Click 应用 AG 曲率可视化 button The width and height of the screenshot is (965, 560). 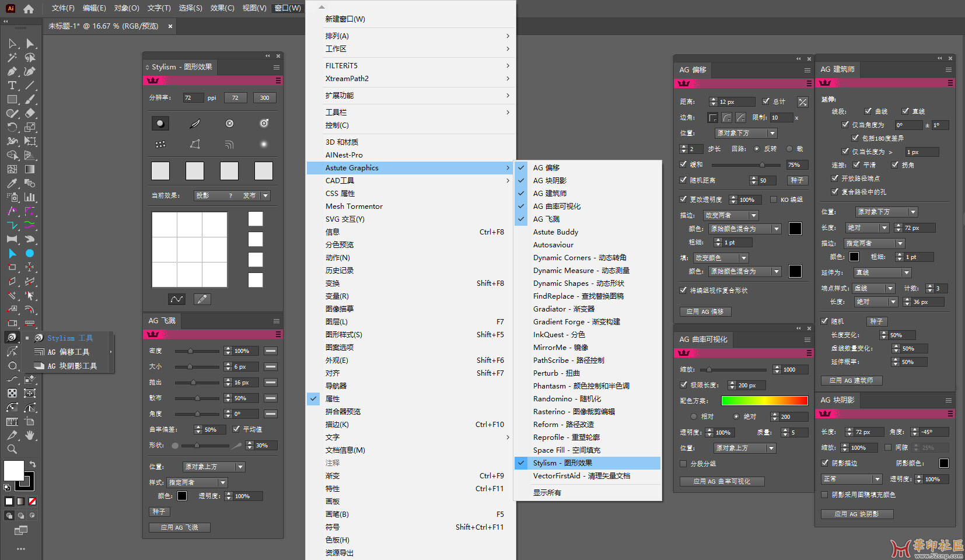722,481
